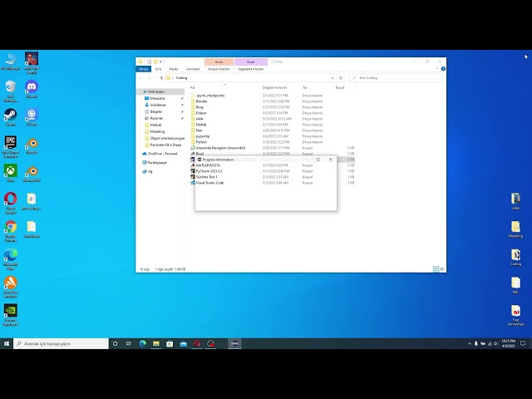Click the Edge icon in the taskbar
532x399 pixels.
point(142,343)
